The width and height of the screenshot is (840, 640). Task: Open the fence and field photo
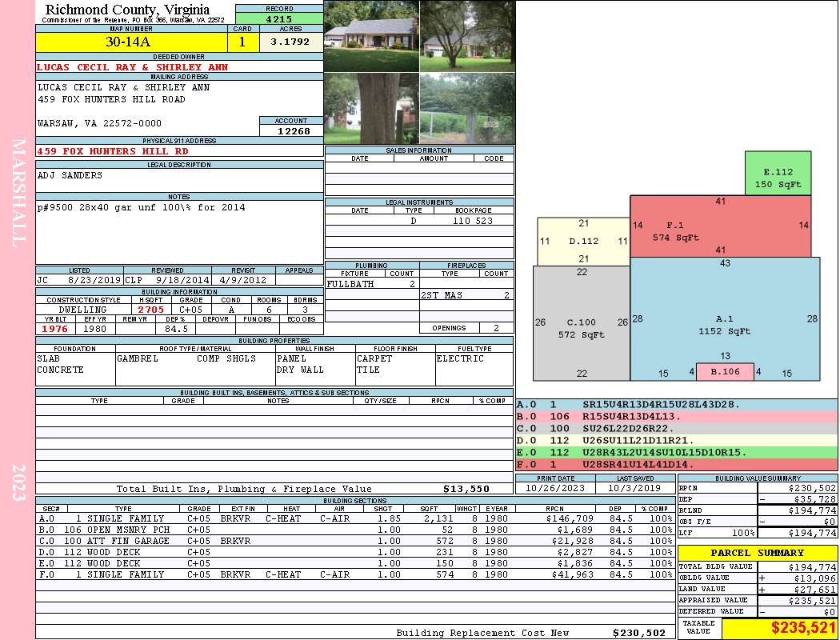pyautogui.click(x=467, y=108)
